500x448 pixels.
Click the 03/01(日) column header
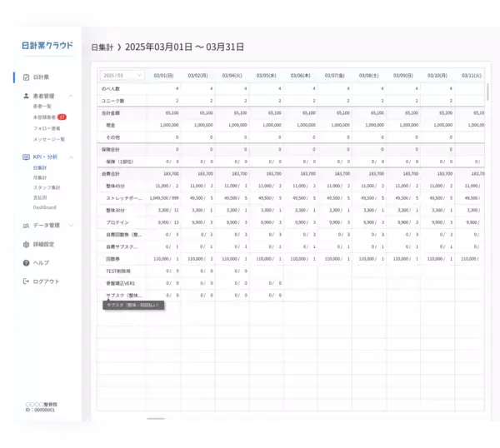(x=163, y=76)
